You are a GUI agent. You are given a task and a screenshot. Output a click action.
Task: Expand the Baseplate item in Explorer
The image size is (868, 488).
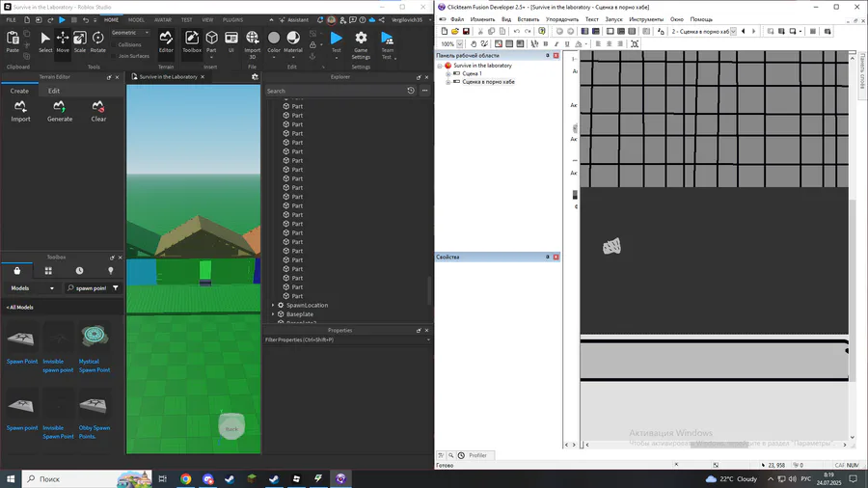click(273, 313)
